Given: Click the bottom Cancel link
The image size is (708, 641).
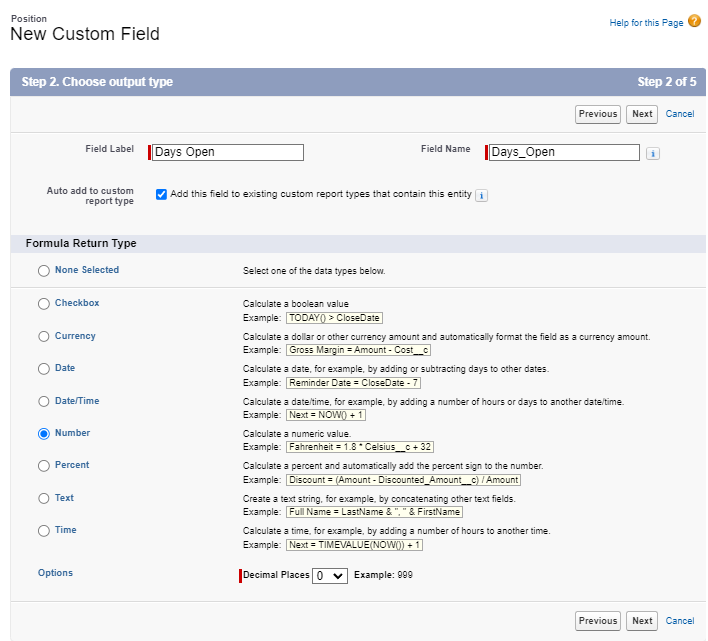Looking at the screenshot, I should (x=680, y=621).
